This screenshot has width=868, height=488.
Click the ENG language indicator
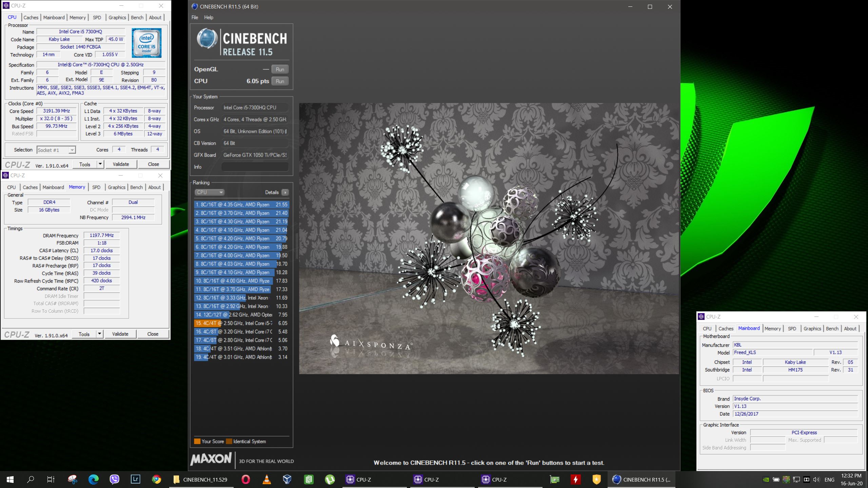pos(829,480)
